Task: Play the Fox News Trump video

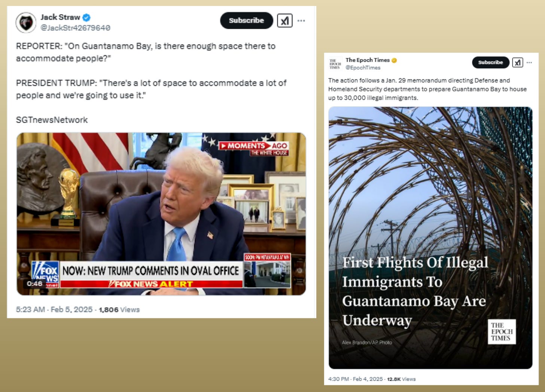Action: click(x=161, y=214)
